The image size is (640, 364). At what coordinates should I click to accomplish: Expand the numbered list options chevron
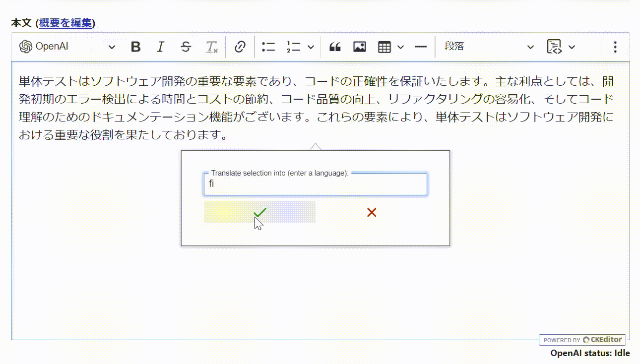(x=311, y=46)
